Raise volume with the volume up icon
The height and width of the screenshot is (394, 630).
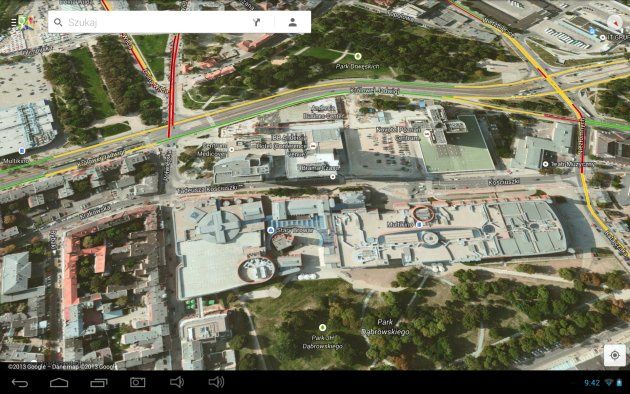coord(216,382)
